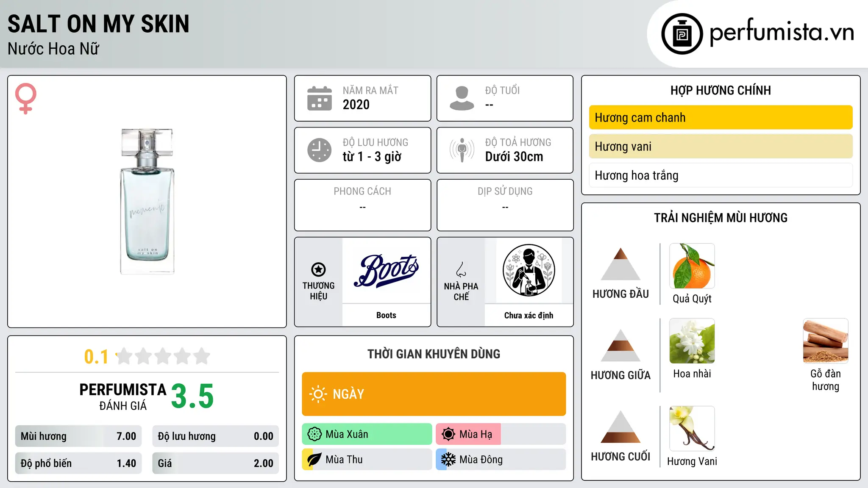Screen dimensions: 868x488
Task: Click the Hương vani accord bar
Action: point(721,146)
